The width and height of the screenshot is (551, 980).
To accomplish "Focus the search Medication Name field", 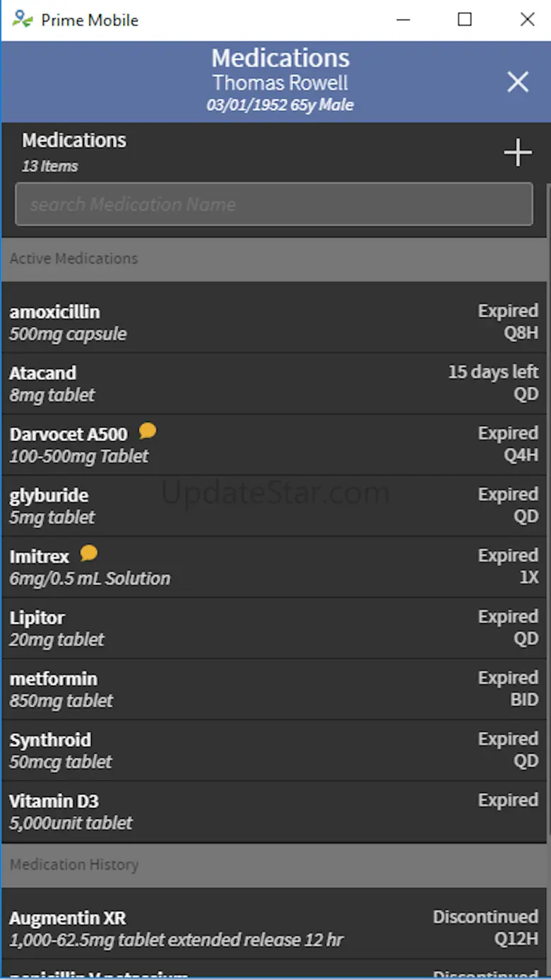I will tap(274, 204).
